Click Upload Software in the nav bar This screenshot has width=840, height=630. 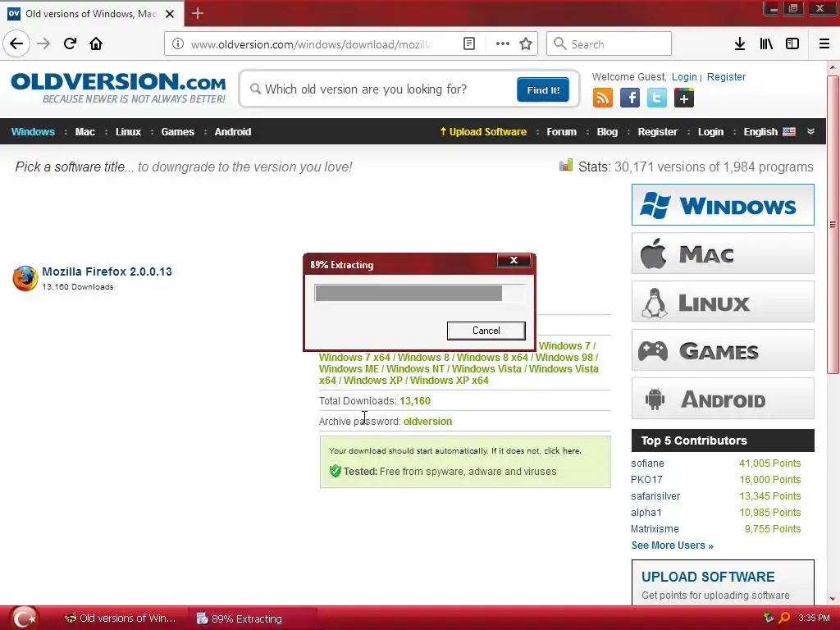483,132
